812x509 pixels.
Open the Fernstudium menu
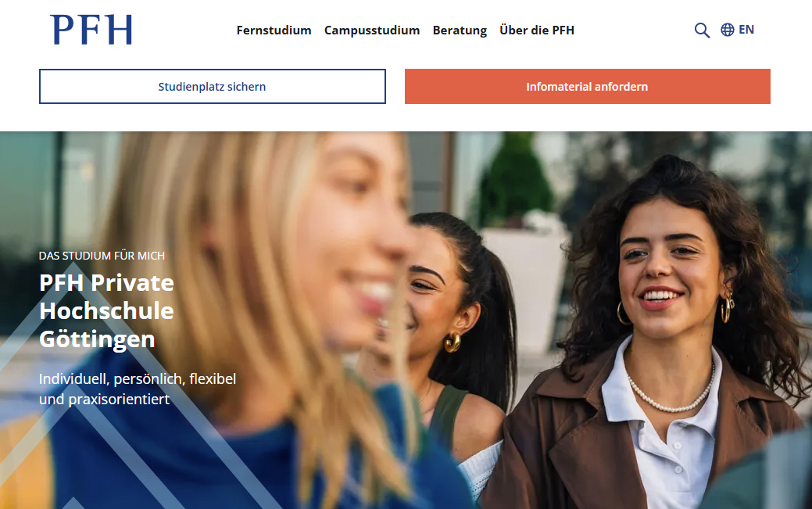coord(274,30)
